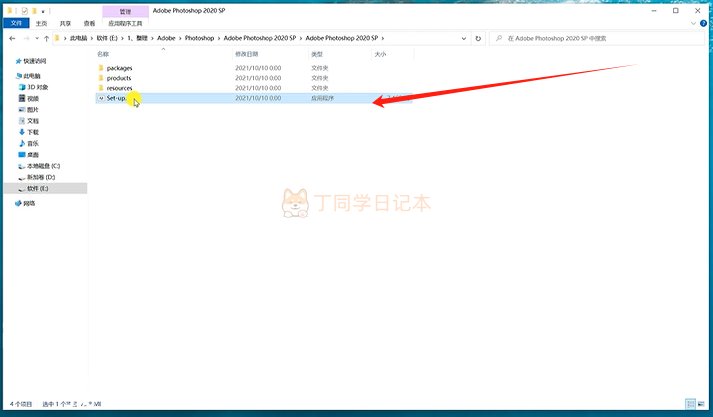Click the Forward navigation arrow
Screen dimensions: 713x417
tap(26, 39)
